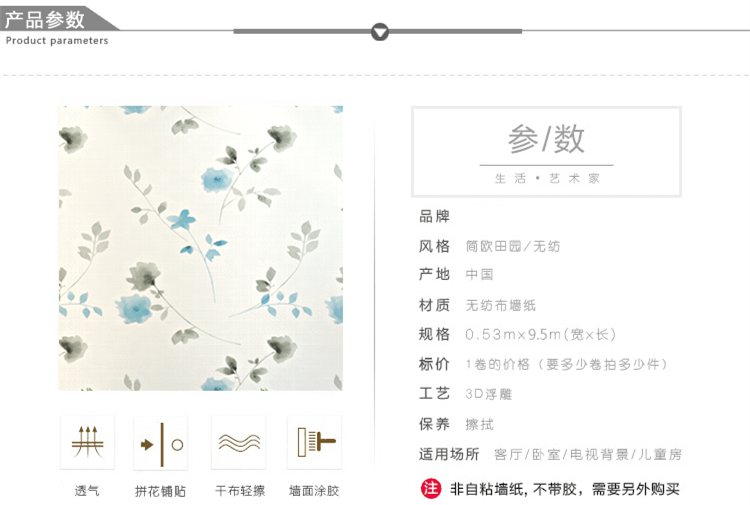
Task: Click the 拼花铺贴 label text
Action: click(x=160, y=491)
